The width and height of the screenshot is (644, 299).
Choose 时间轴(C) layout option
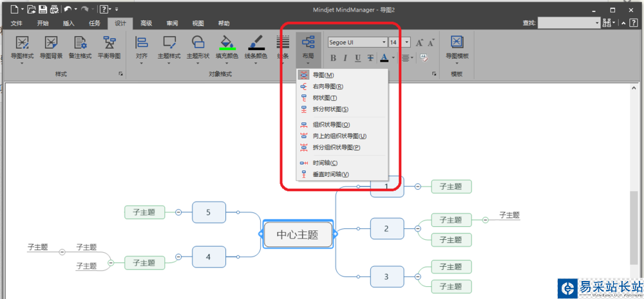click(x=342, y=163)
